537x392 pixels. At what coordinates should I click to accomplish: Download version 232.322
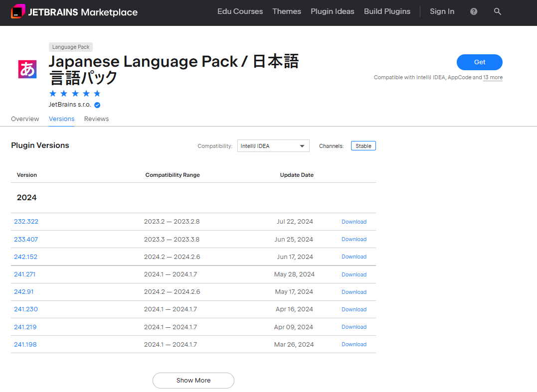pos(354,222)
